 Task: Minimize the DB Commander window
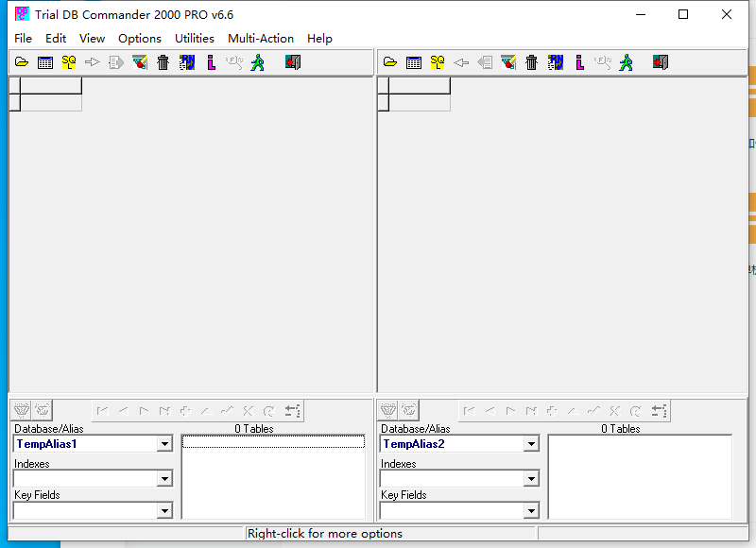click(641, 14)
